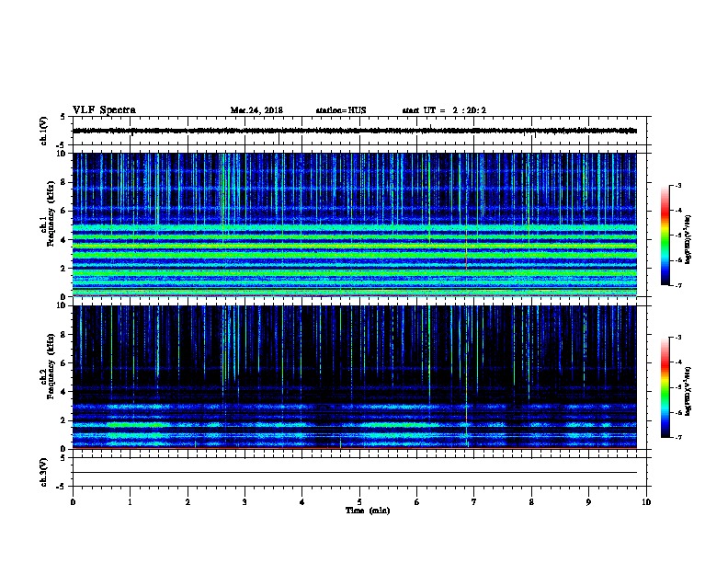
Task: Click the "4" frequency tick of ch.2 spectrogram
Action: click(65, 392)
